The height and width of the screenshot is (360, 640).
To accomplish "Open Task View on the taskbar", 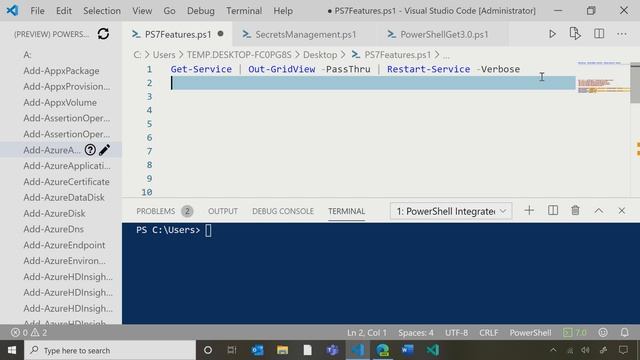I will pos(232,350).
